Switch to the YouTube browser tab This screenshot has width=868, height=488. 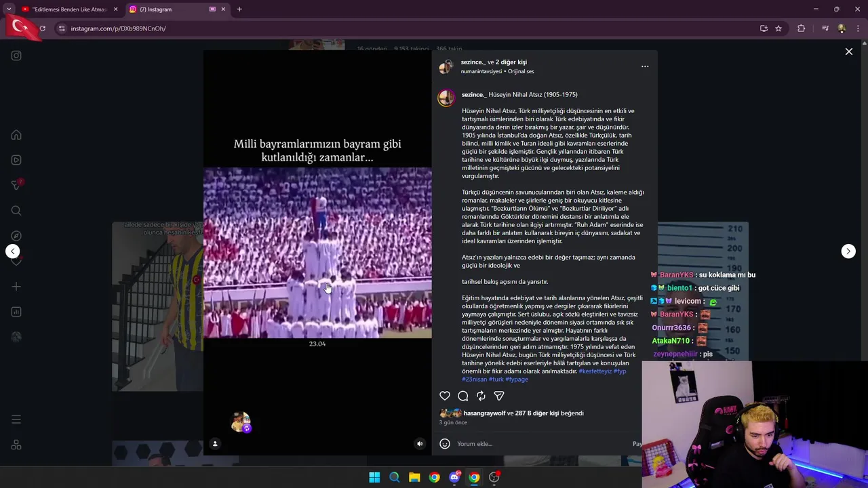[70, 9]
